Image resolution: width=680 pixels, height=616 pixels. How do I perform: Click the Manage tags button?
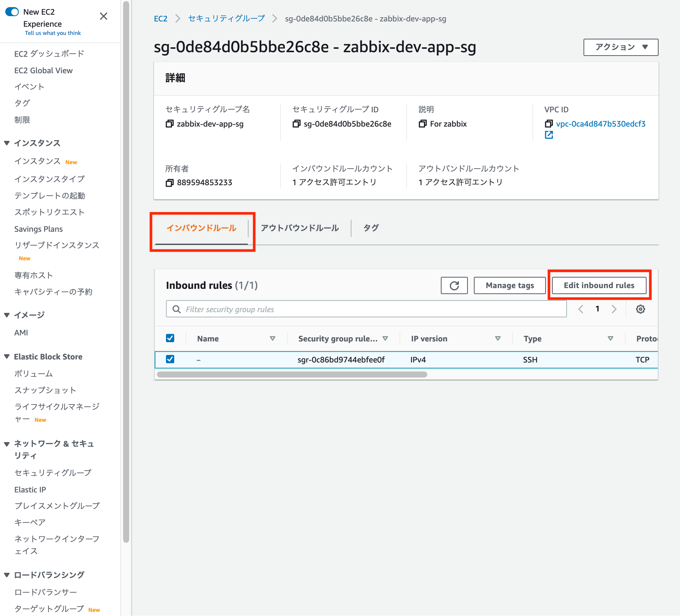pyautogui.click(x=510, y=285)
